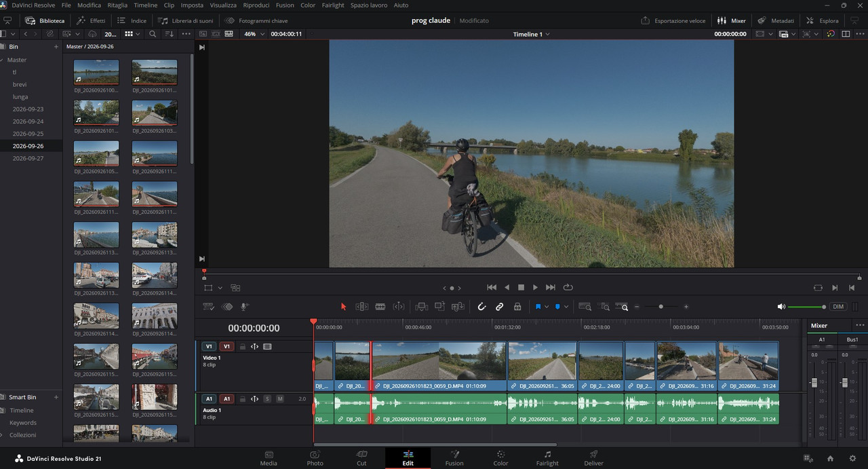Click timeline view options icon
This screenshot has height=469, width=868.
click(209, 307)
